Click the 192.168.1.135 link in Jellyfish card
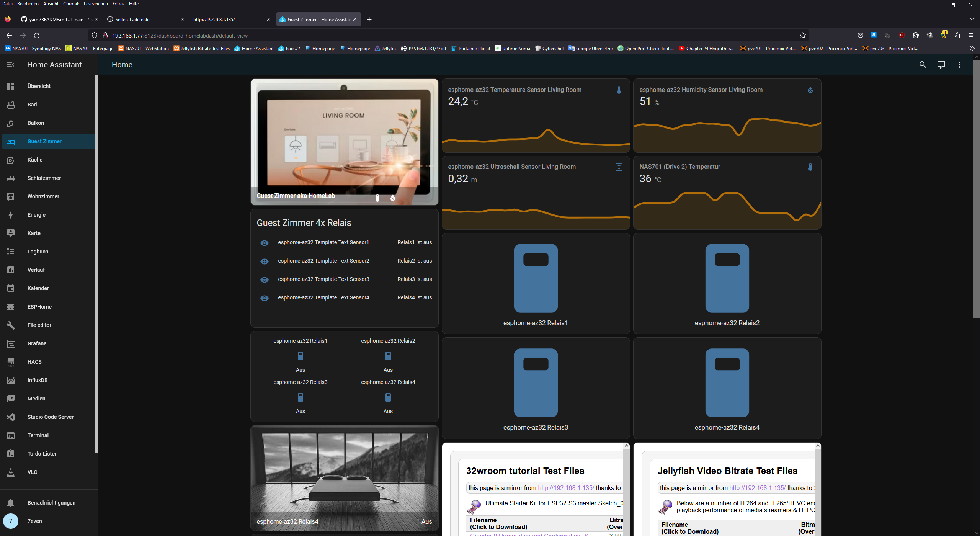This screenshot has height=536, width=980. (757, 488)
